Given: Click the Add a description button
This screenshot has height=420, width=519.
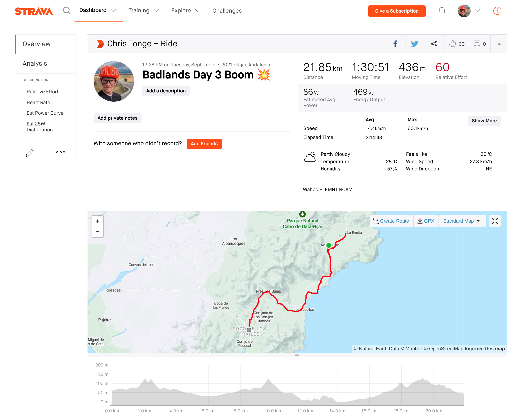Looking at the screenshot, I should point(166,90).
